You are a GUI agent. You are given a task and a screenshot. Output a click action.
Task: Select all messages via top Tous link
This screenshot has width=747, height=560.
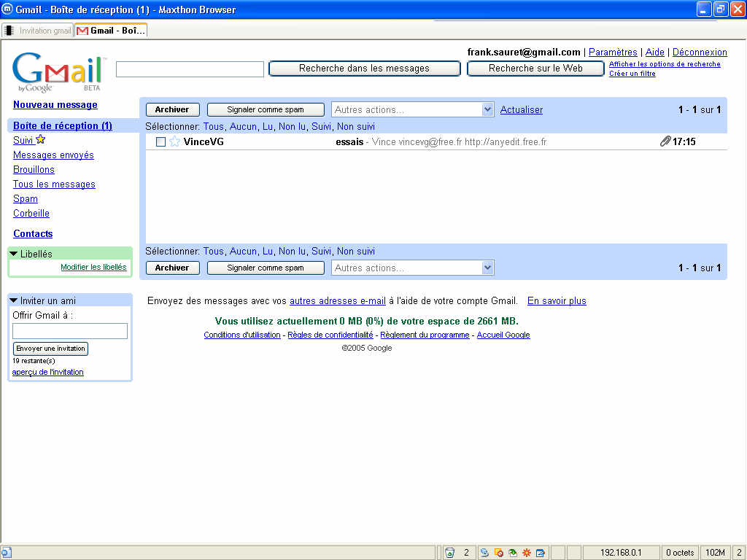click(214, 126)
